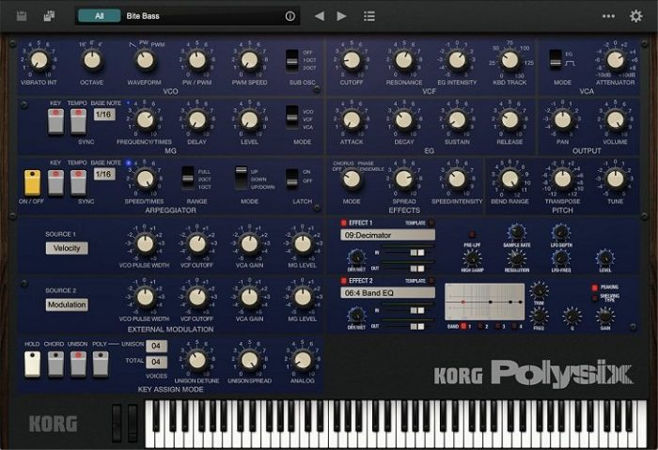The height and width of the screenshot is (450, 658).
Task: Go to the previous preset arrow
Action: tap(319, 16)
